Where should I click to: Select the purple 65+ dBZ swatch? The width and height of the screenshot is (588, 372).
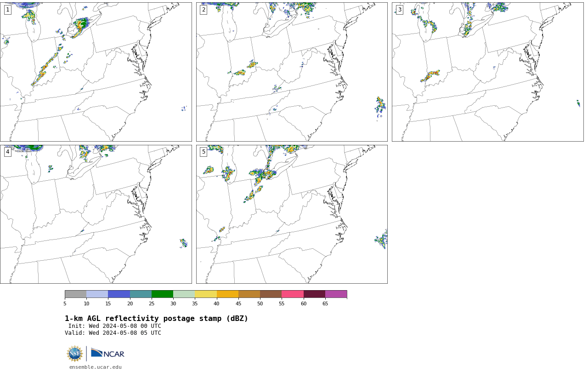(x=336, y=294)
